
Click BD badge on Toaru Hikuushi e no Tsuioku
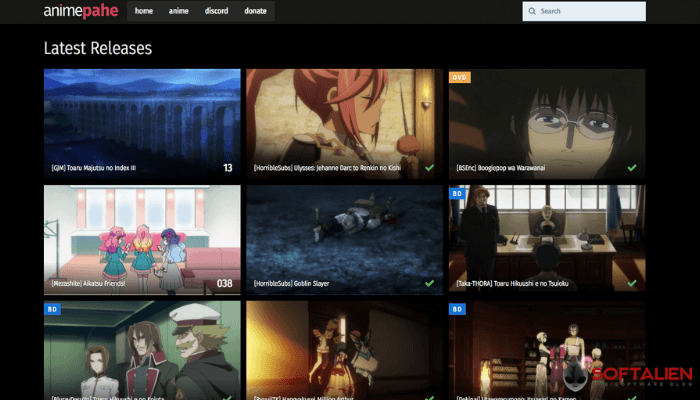tap(457, 194)
